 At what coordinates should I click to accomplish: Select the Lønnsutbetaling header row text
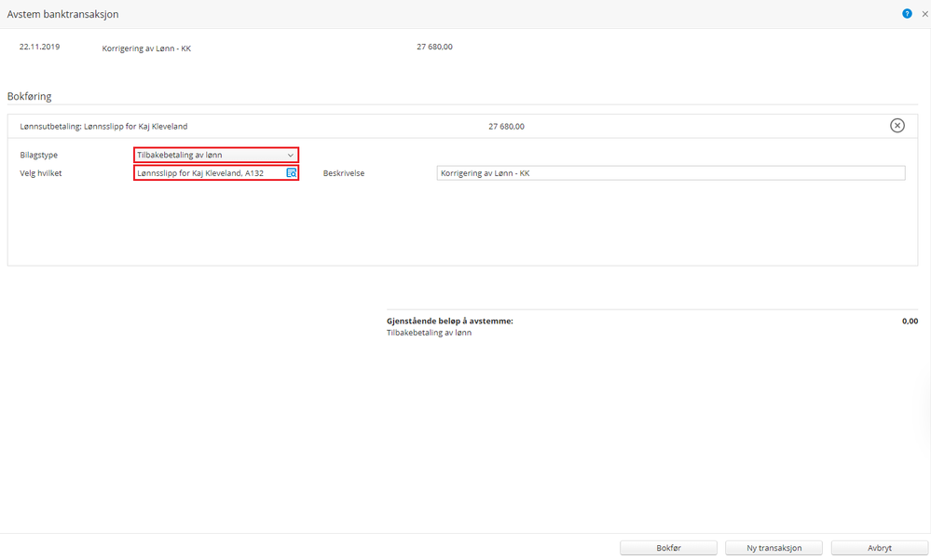point(103,127)
